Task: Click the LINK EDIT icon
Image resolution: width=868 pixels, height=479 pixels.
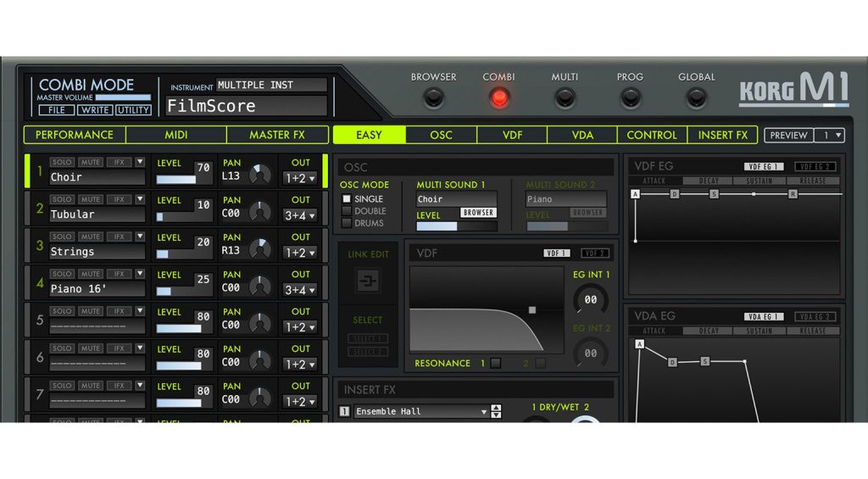Action: pyautogui.click(x=368, y=281)
